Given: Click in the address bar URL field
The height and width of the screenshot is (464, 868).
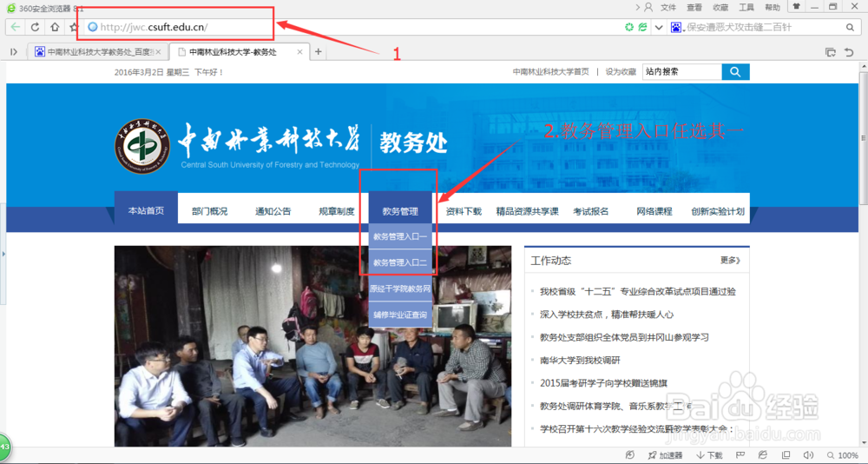Looking at the screenshot, I should (x=354, y=27).
